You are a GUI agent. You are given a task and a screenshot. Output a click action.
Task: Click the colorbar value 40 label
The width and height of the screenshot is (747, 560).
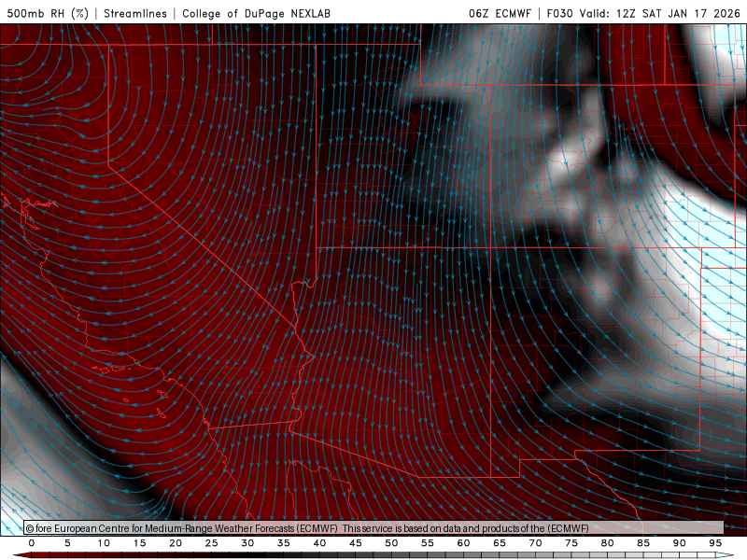click(319, 543)
